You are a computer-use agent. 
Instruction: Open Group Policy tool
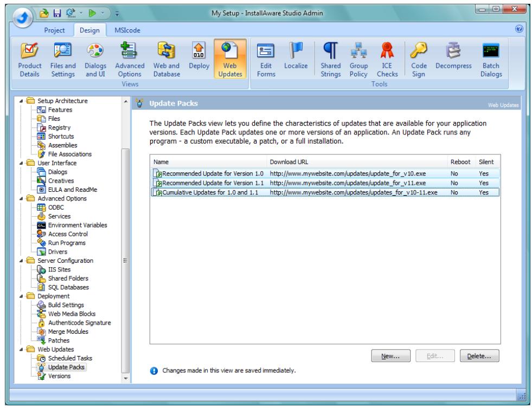pyautogui.click(x=358, y=60)
